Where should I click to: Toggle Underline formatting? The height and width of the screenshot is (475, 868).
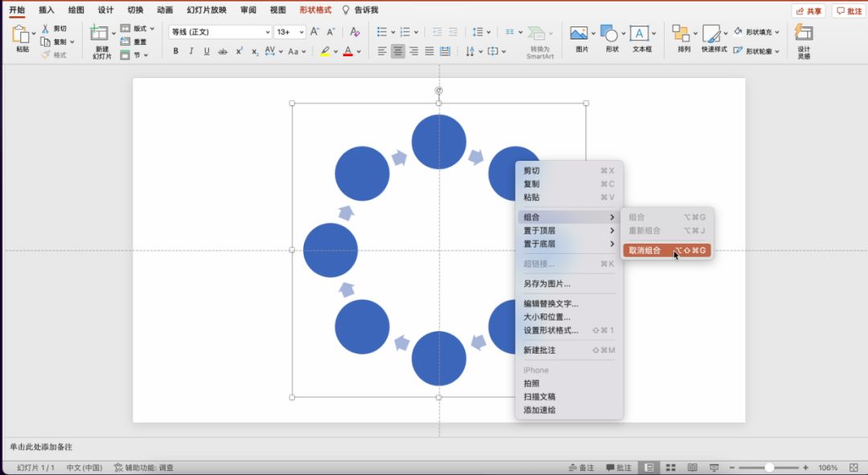click(x=207, y=51)
